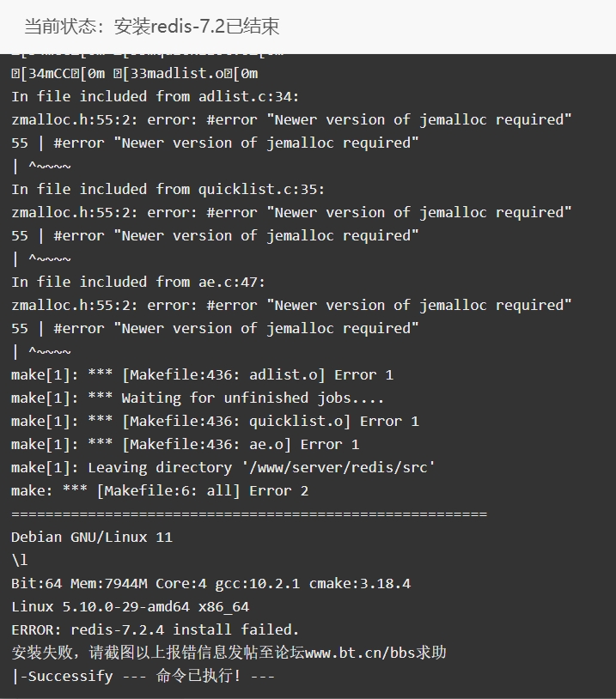
Task: Select the 'included from quicklist.c:35' line
Action: (x=168, y=190)
